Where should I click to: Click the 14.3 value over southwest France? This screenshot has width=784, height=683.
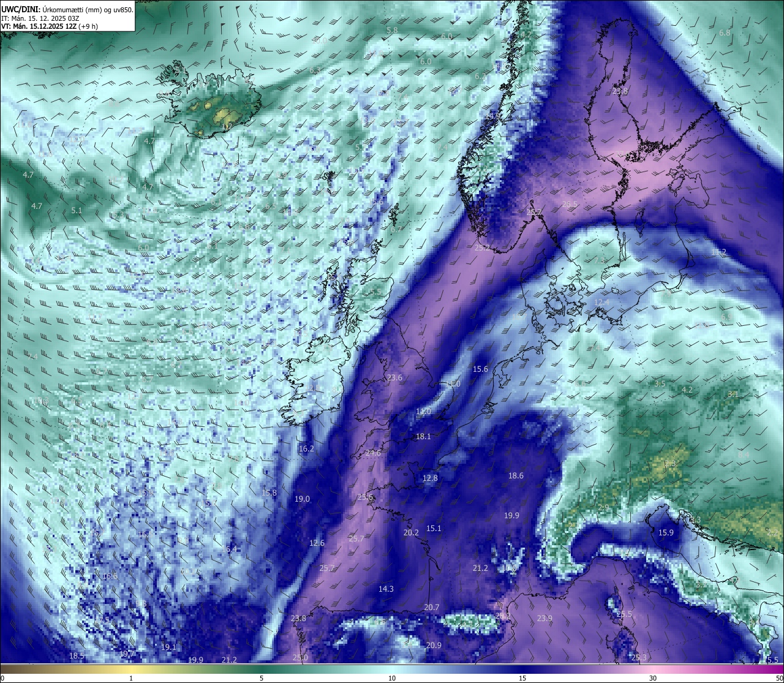tap(386, 589)
